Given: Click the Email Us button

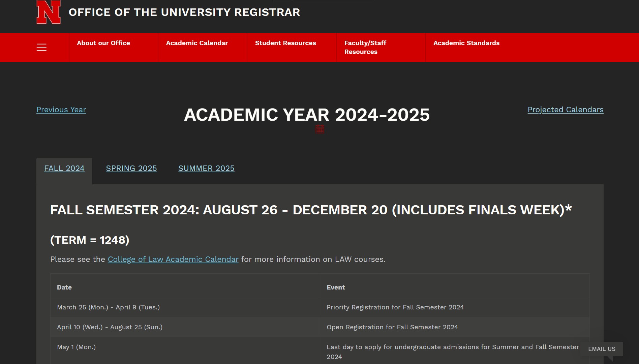Looking at the screenshot, I should coord(602,349).
